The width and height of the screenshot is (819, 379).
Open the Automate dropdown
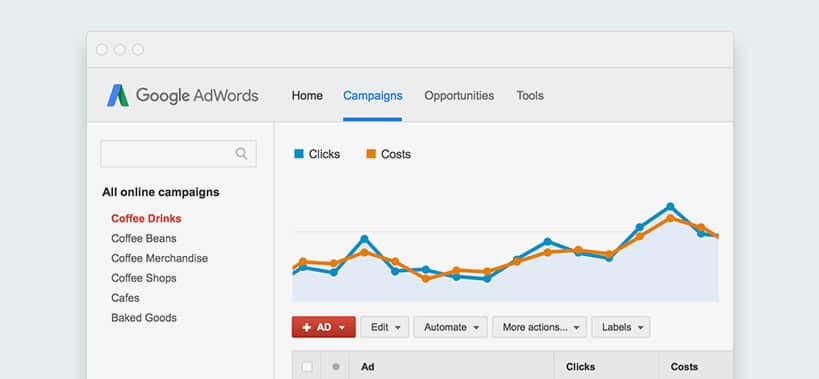(x=451, y=327)
